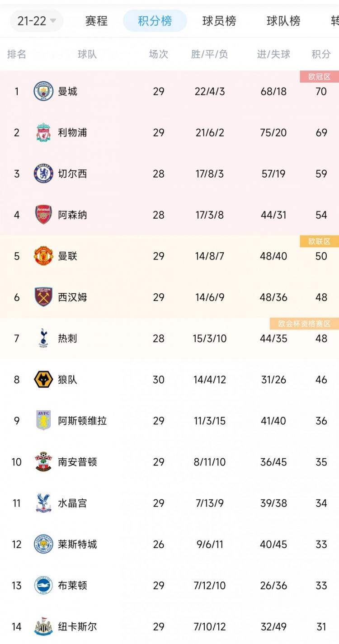The image size is (339, 644).
Task: Click the Chelsea club badge
Action: [x=43, y=174]
